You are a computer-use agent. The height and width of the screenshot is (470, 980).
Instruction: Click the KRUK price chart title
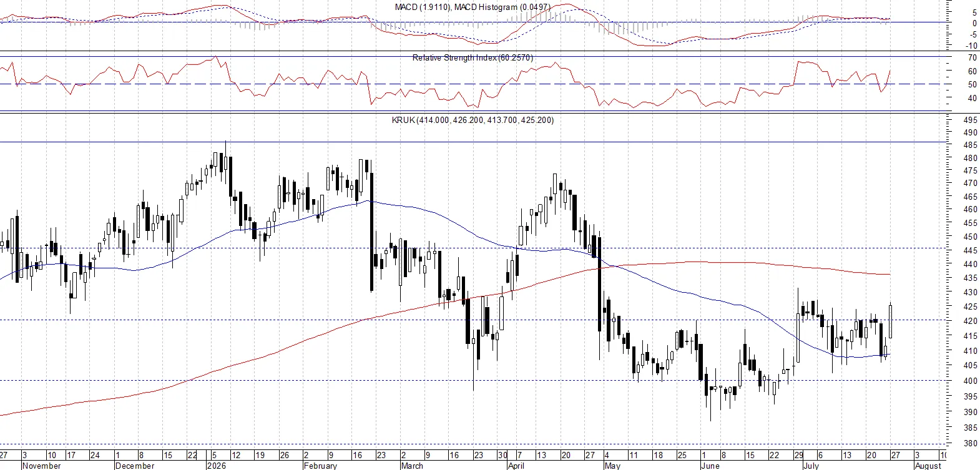coord(473,120)
